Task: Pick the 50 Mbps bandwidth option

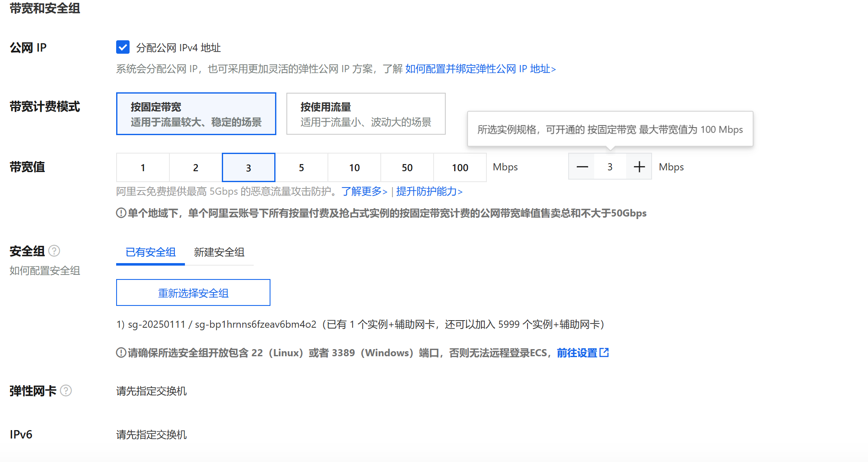Action: click(x=407, y=167)
